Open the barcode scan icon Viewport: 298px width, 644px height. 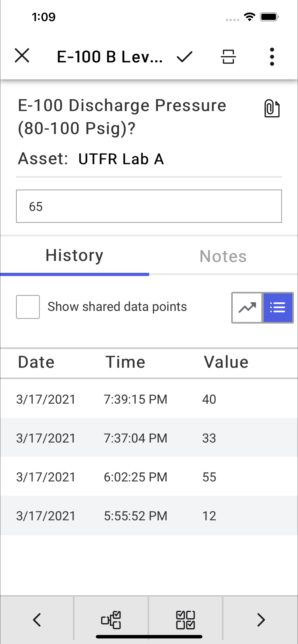[228, 57]
